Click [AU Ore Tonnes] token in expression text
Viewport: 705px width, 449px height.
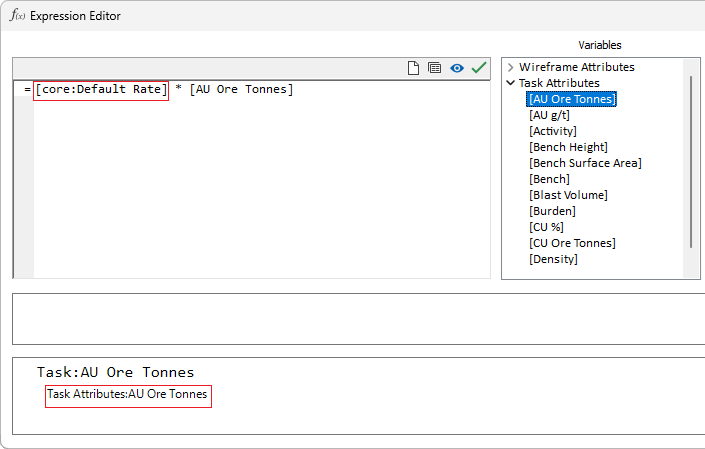point(241,89)
